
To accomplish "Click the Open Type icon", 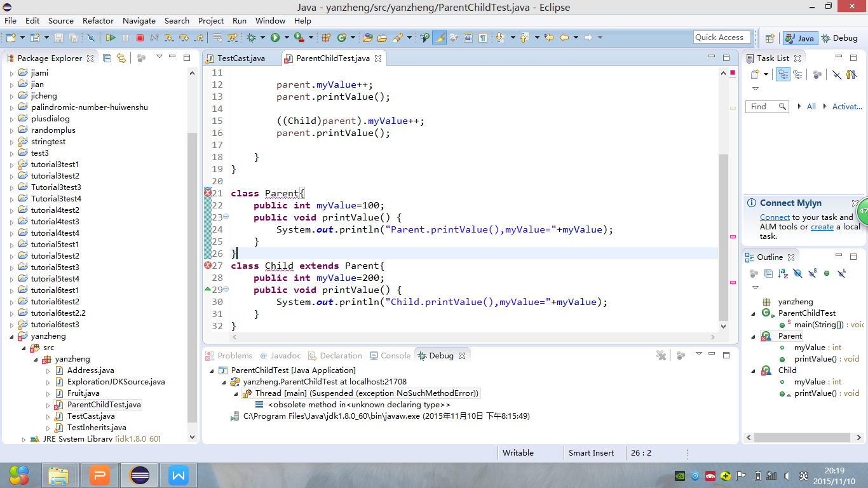I will coord(367,37).
